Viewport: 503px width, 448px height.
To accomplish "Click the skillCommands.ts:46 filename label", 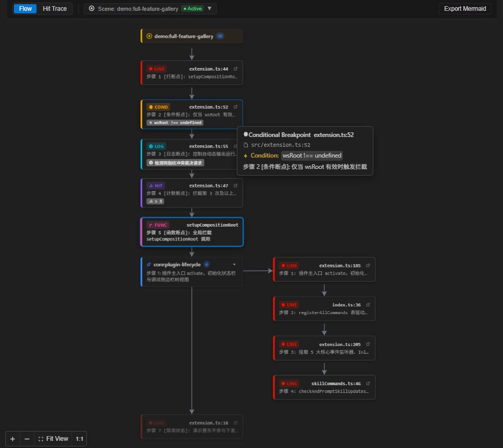I will [x=336, y=384].
